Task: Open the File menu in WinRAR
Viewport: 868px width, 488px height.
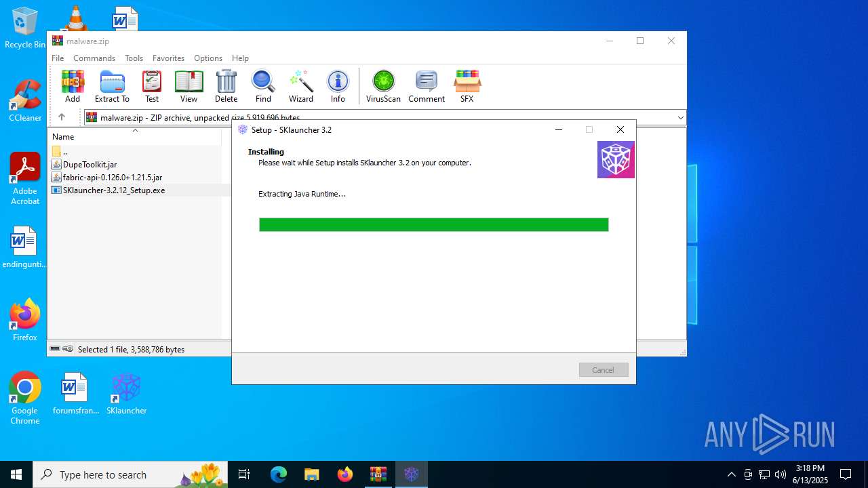Action: click(x=58, y=58)
